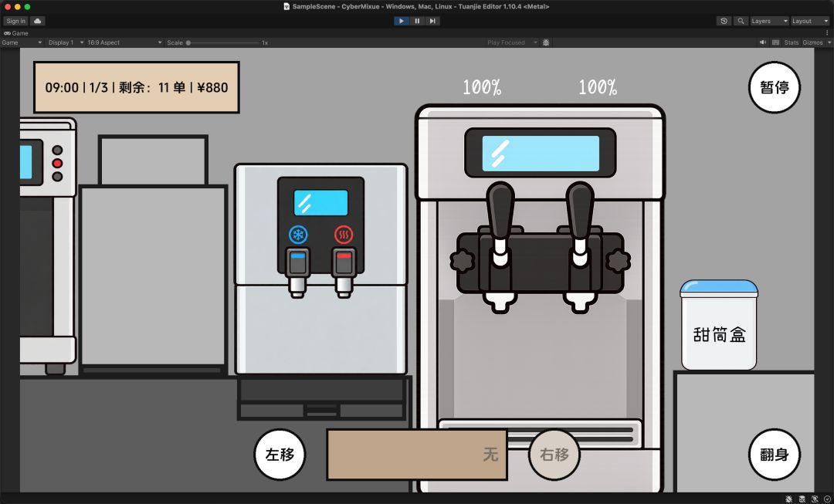This screenshot has height=504, width=834.
Task: Open the Layers dropdown
Action: tap(769, 21)
